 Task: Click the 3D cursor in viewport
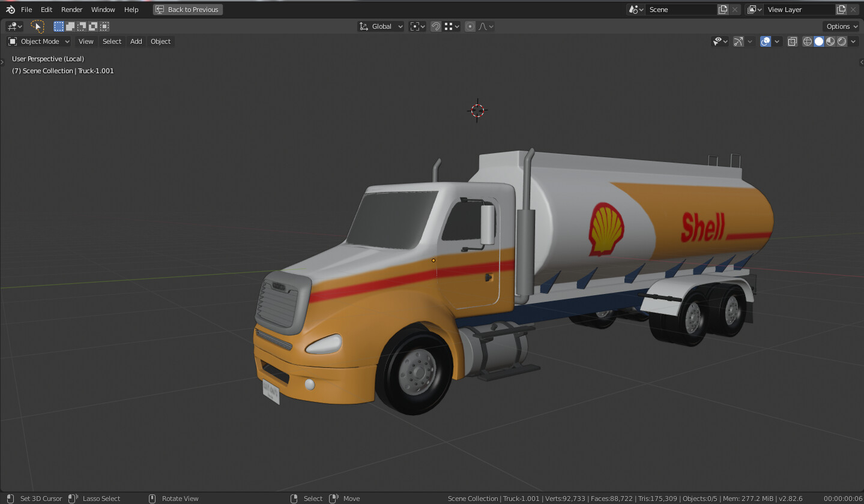coord(477,110)
